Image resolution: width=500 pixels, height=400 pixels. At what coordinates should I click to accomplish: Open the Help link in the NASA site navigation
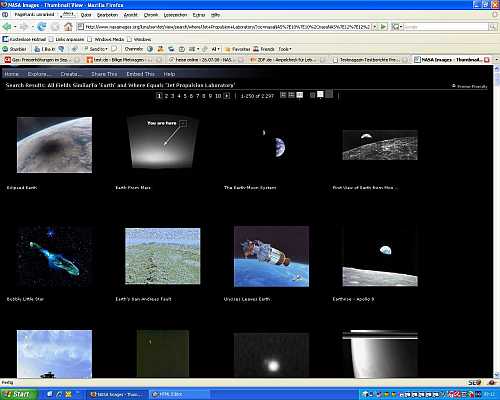click(169, 74)
